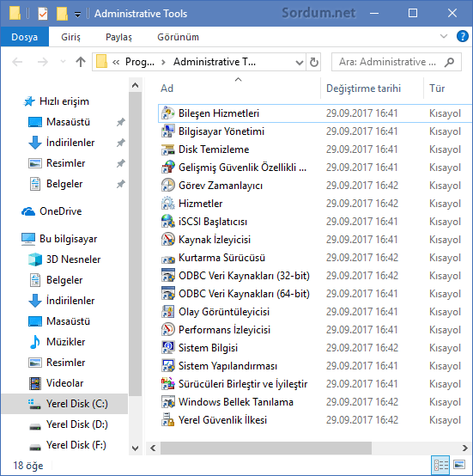
Task: Switch to details view icon
Action: point(441,465)
